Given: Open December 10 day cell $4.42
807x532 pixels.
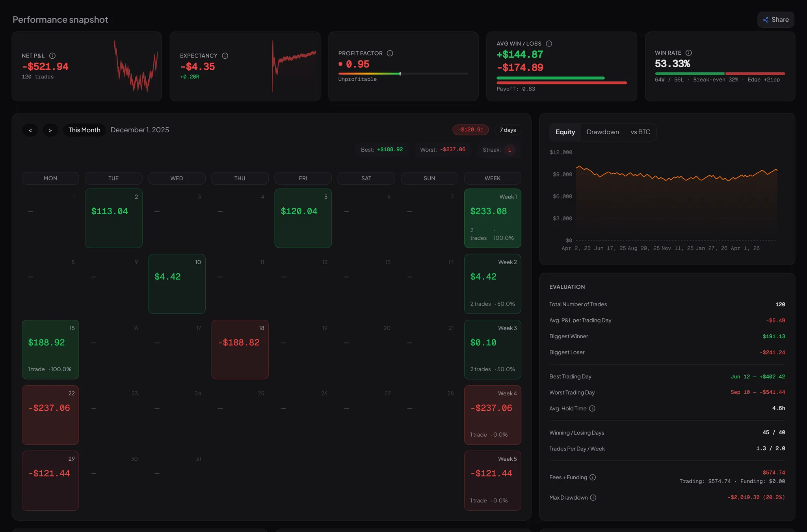Looking at the screenshot, I should tap(177, 284).
